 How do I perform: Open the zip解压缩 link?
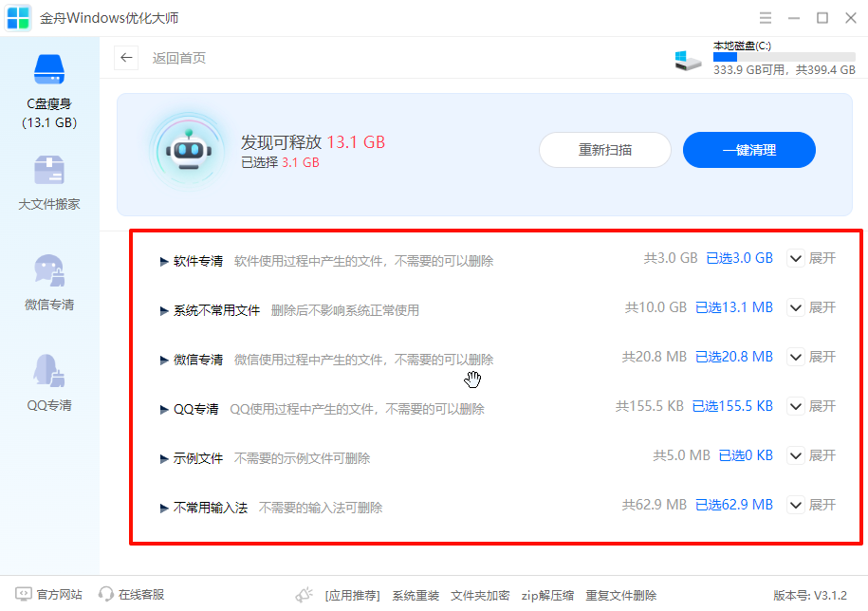pyautogui.click(x=547, y=596)
